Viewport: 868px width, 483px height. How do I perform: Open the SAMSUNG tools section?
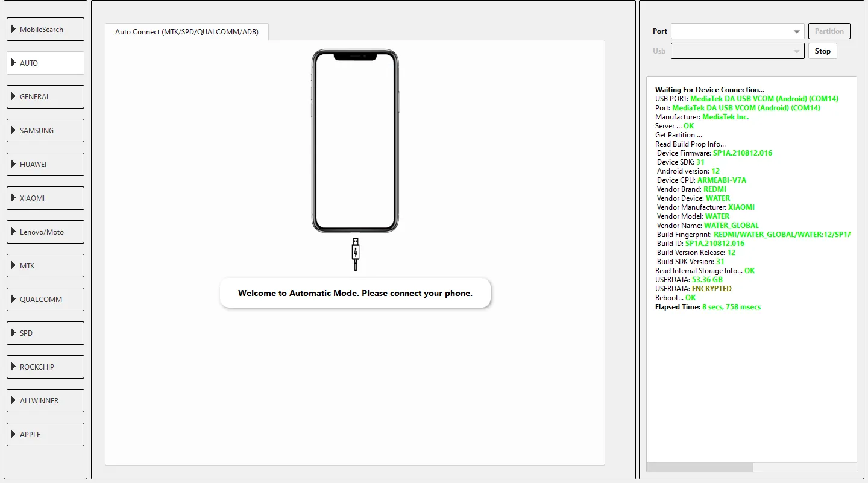click(x=45, y=131)
